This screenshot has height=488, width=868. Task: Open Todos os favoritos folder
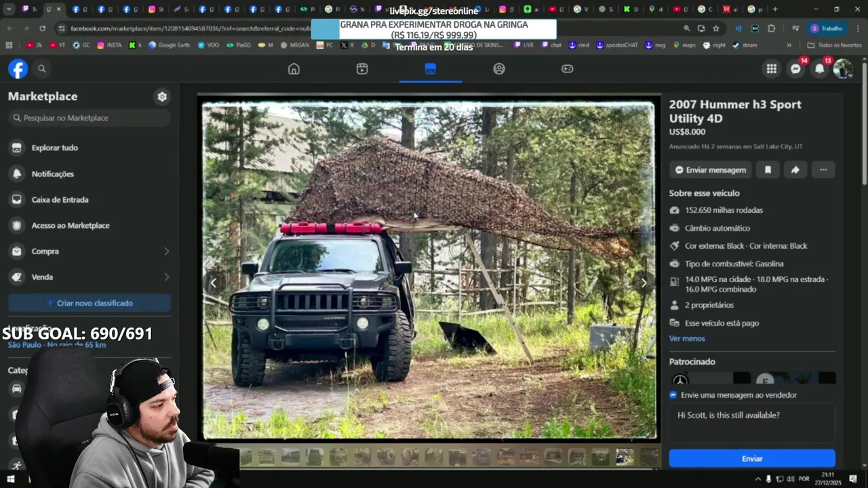(x=834, y=45)
